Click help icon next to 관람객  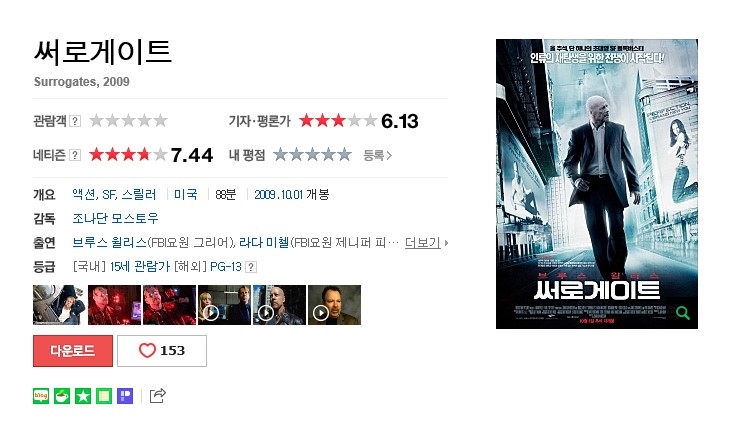click(75, 121)
